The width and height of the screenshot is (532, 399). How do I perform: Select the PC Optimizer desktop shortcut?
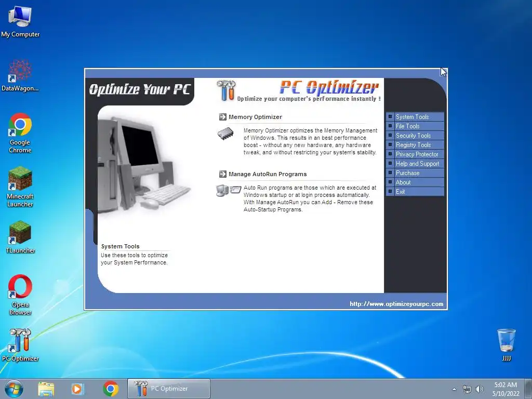click(x=20, y=345)
